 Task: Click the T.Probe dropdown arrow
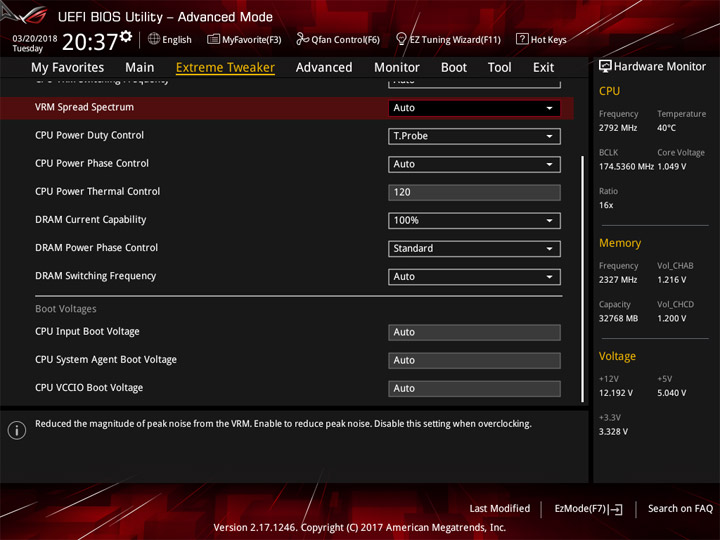point(549,136)
